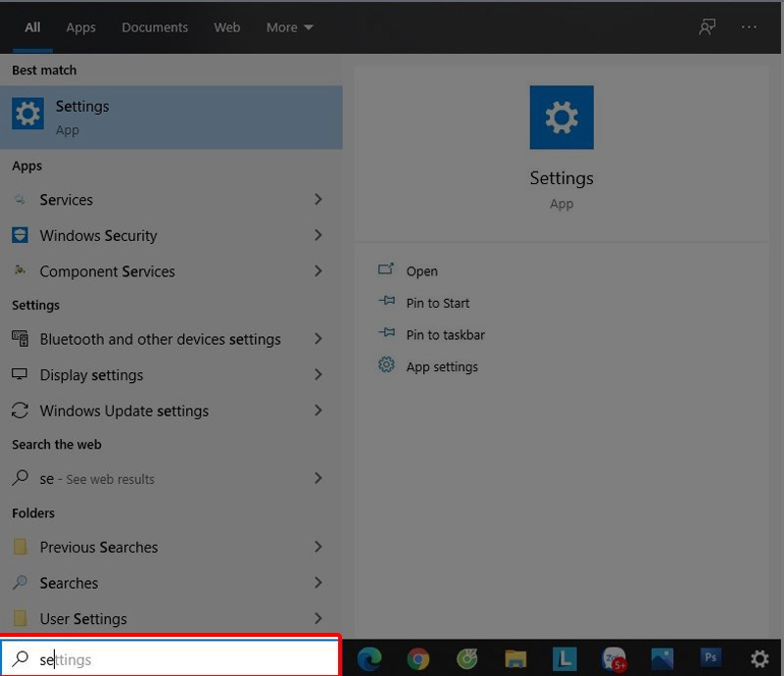Screen dimensions: 784x676
Task: Open Zalo app with notification badge
Action: click(613, 658)
